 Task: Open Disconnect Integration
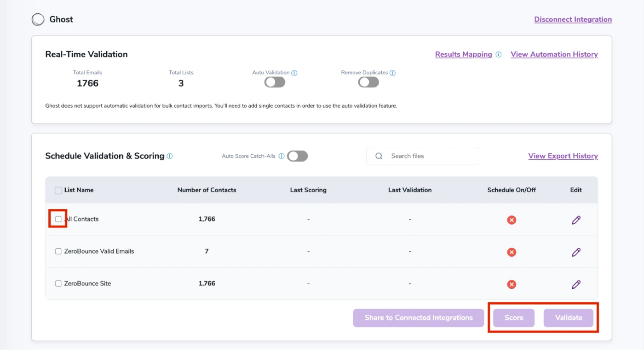coord(573,19)
